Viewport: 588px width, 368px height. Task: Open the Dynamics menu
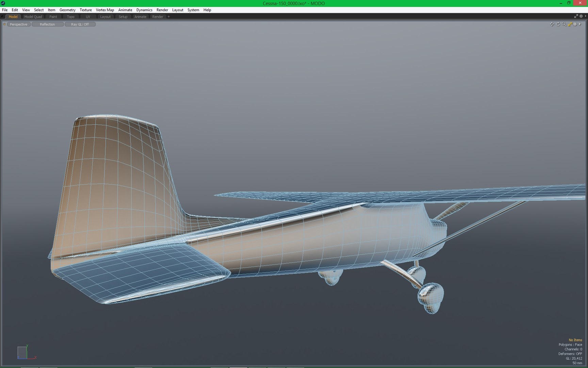click(144, 10)
